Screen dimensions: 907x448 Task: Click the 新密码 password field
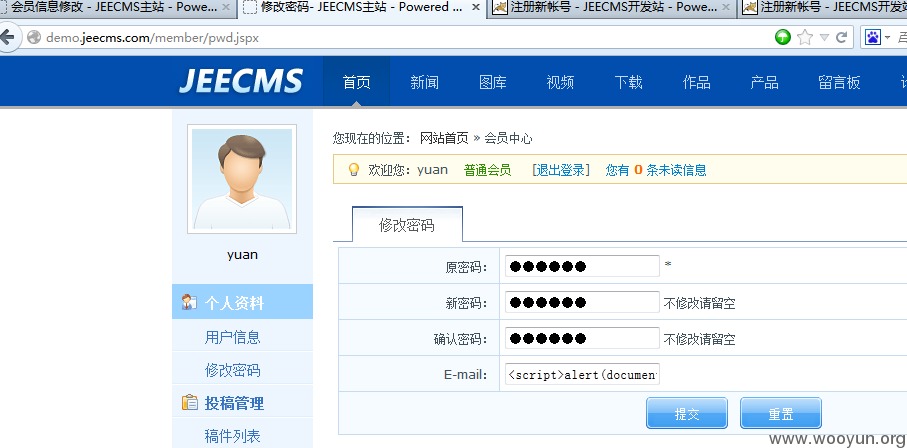(x=582, y=302)
